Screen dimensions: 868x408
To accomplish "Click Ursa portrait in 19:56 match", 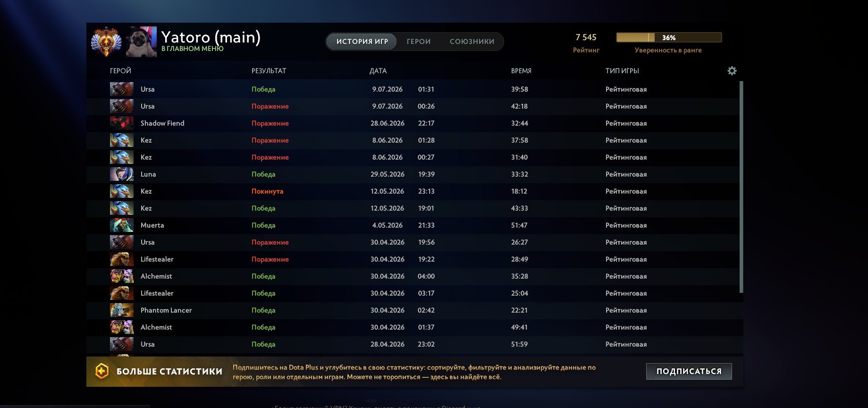I will click(122, 242).
